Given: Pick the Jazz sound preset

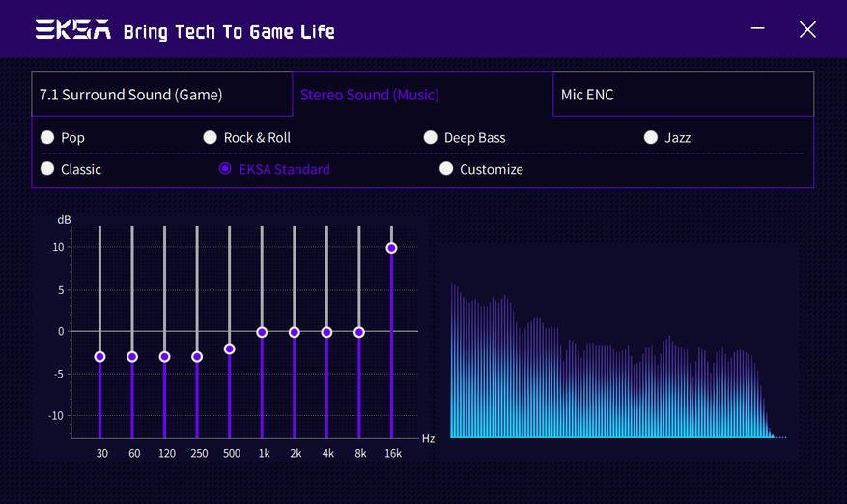Looking at the screenshot, I should click(x=651, y=138).
